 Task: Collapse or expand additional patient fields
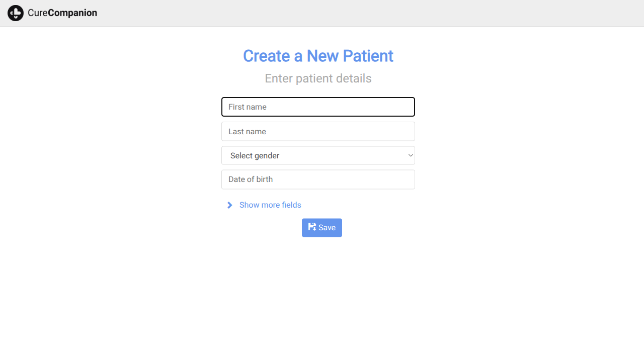[x=270, y=205]
